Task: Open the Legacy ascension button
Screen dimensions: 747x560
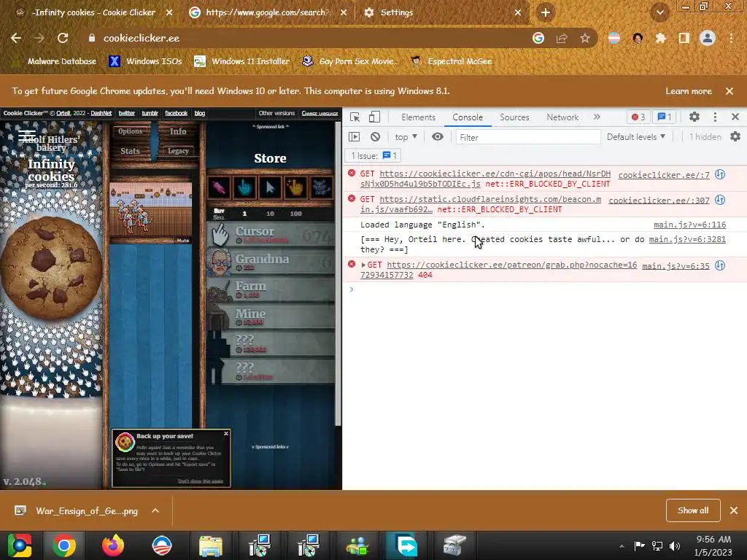Action: click(x=178, y=151)
